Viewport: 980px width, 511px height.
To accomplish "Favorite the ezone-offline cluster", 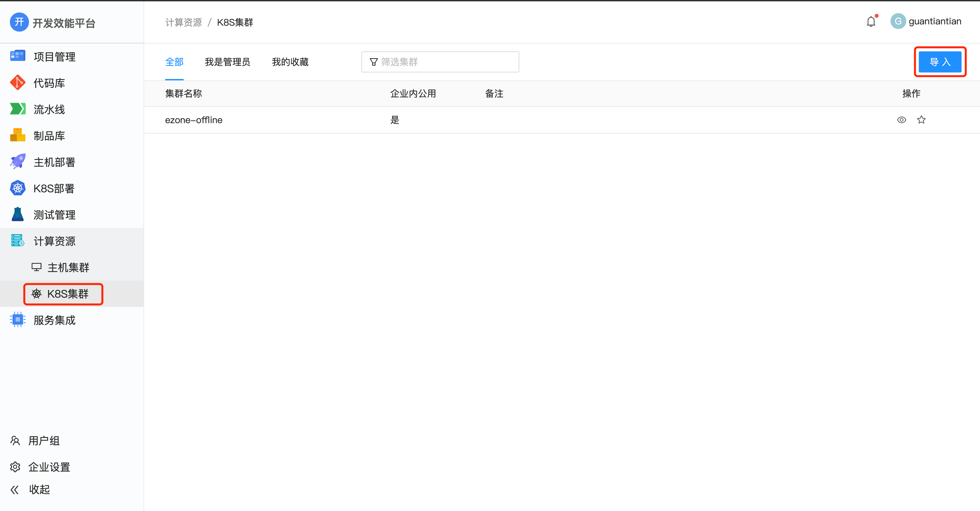I will tap(921, 120).
